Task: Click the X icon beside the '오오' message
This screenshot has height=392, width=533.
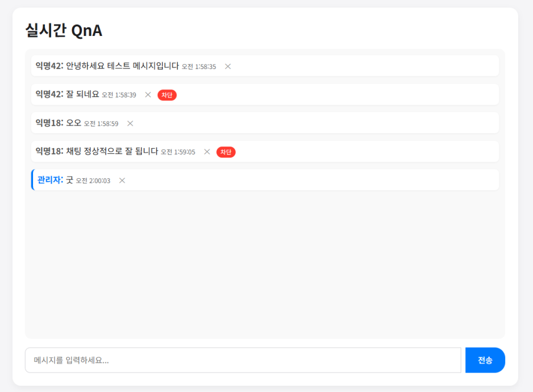Action: click(130, 124)
